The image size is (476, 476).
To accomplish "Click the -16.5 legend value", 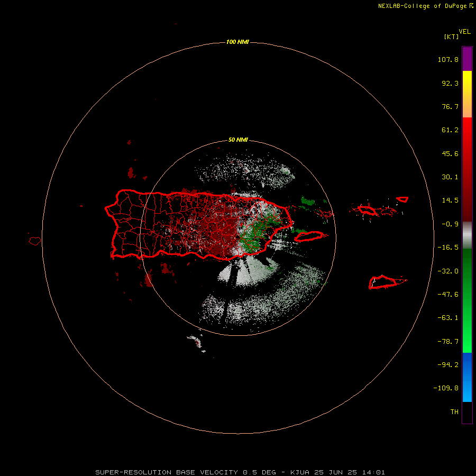I will tap(448, 248).
